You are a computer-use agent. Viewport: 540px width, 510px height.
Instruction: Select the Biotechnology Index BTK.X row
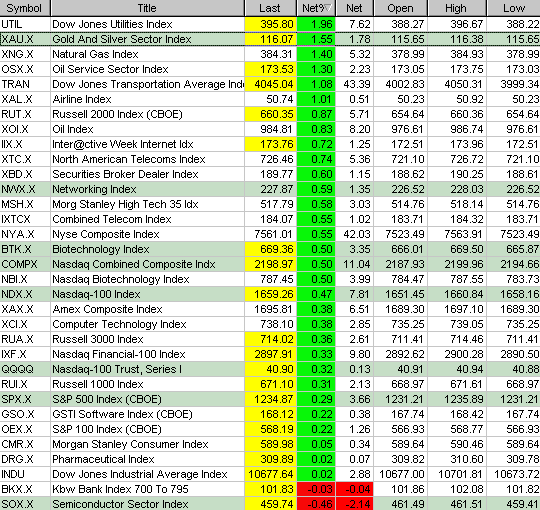pos(270,249)
